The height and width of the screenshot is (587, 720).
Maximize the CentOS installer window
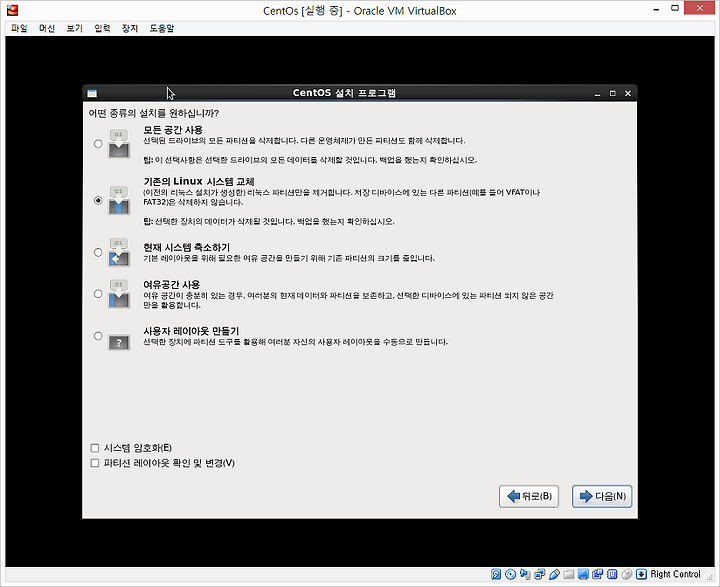pos(613,93)
